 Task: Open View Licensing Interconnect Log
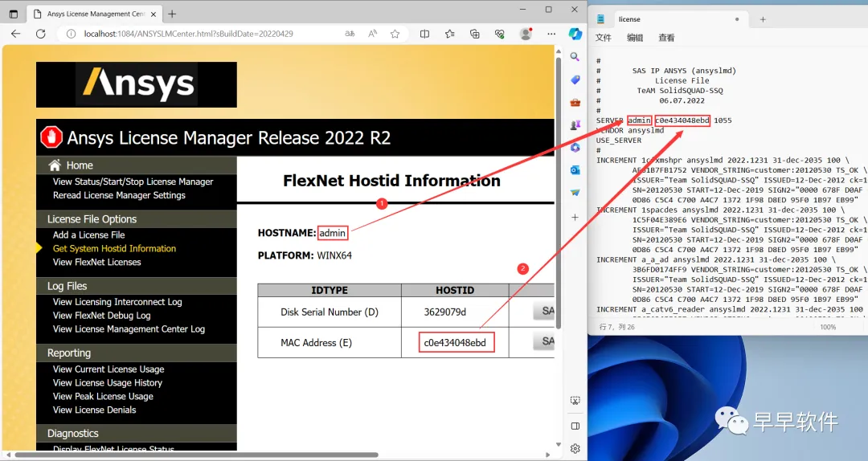pyautogui.click(x=117, y=302)
